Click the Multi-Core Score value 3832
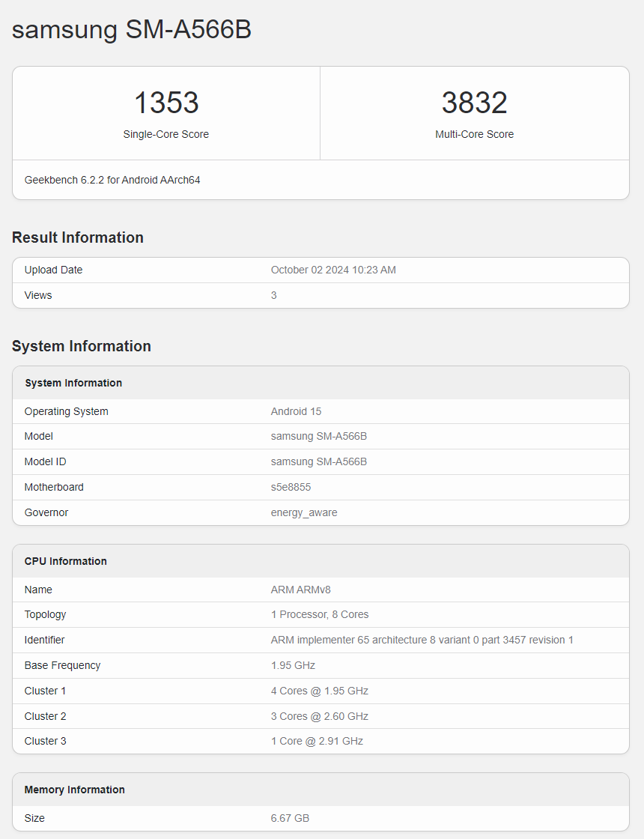The image size is (644, 839). click(474, 103)
